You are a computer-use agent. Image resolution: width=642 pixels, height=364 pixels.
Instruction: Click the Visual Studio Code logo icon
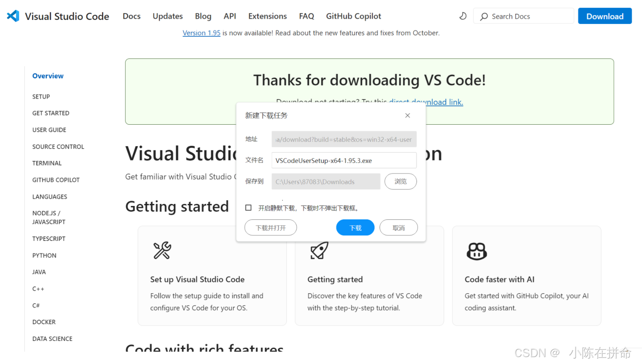(13, 16)
